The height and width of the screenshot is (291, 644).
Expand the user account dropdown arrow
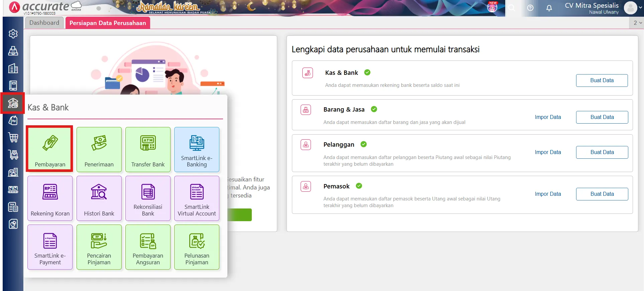[641, 8]
